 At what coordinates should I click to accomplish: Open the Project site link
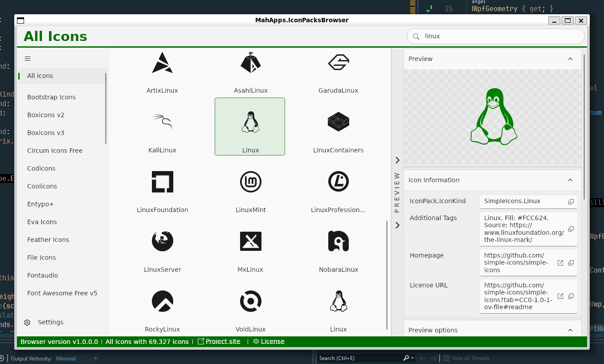point(223,341)
